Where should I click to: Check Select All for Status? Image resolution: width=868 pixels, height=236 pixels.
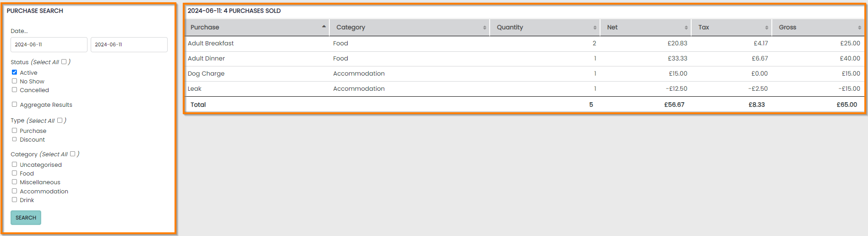(64, 62)
